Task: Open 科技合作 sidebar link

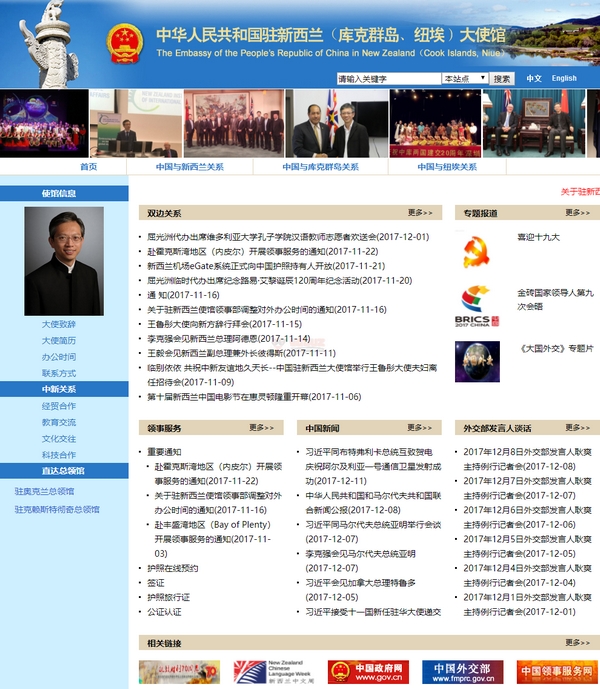Action: 59,455
